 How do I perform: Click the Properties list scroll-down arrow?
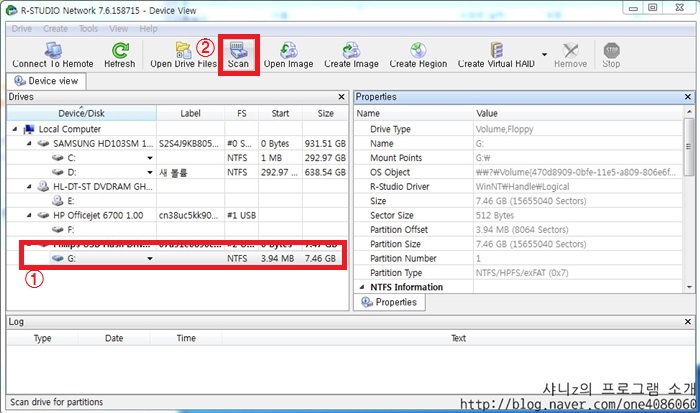click(x=689, y=287)
